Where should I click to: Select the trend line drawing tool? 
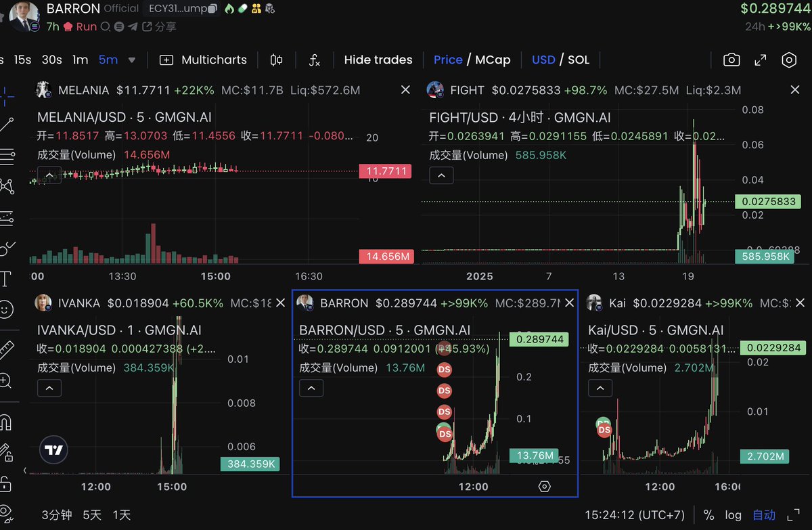5,125
